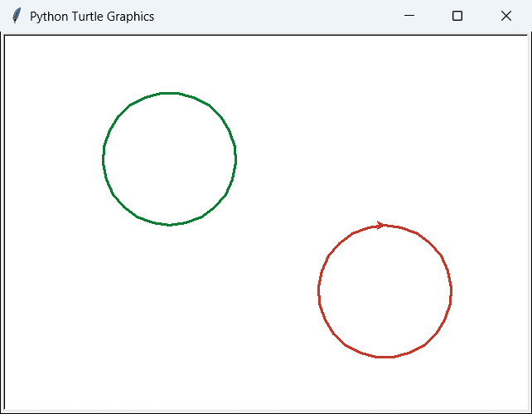
Task: Click the red turtle arrow cursor
Action: pos(381,225)
